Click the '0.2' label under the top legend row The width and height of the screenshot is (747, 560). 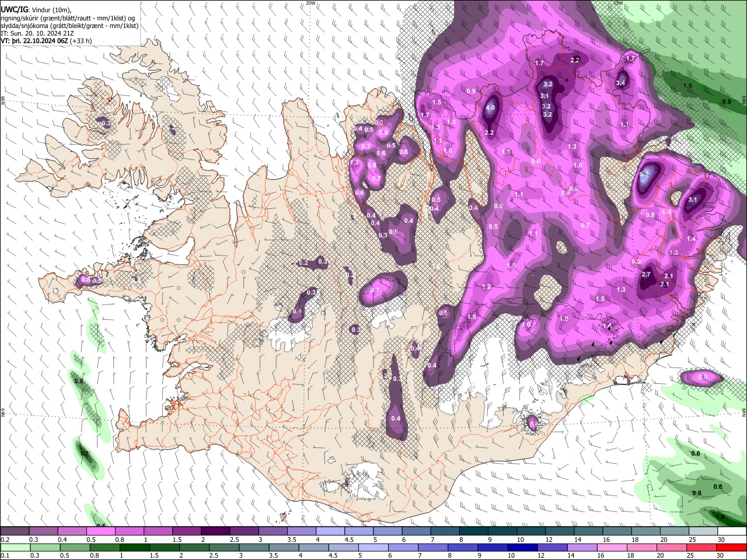pos(5,540)
